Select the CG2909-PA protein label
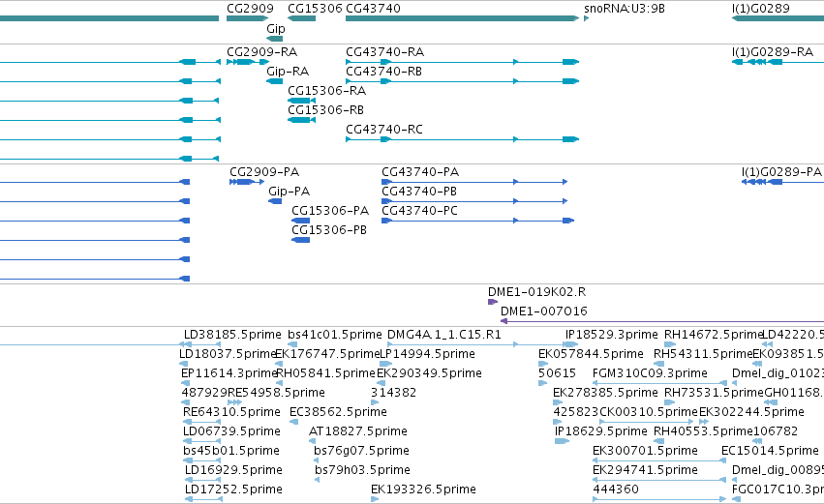The image size is (824, 504). click(x=264, y=172)
